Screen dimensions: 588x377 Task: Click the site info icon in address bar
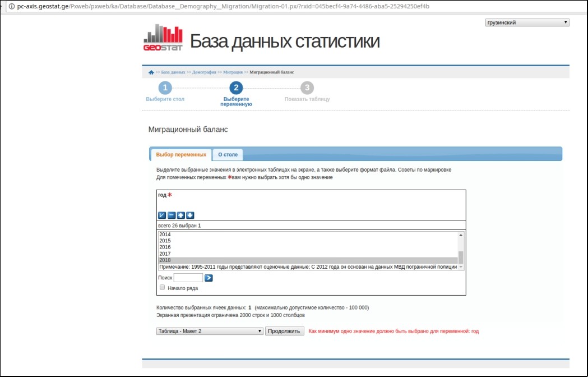click(11, 6)
